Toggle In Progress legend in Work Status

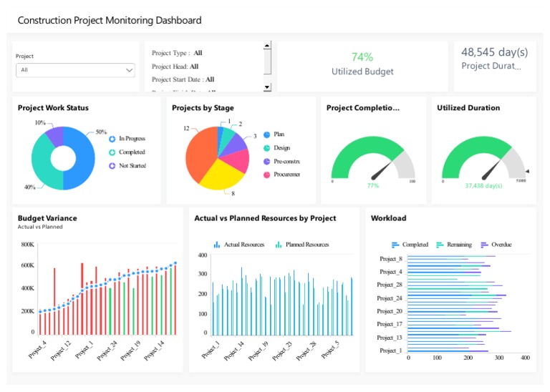pos(112,139)
